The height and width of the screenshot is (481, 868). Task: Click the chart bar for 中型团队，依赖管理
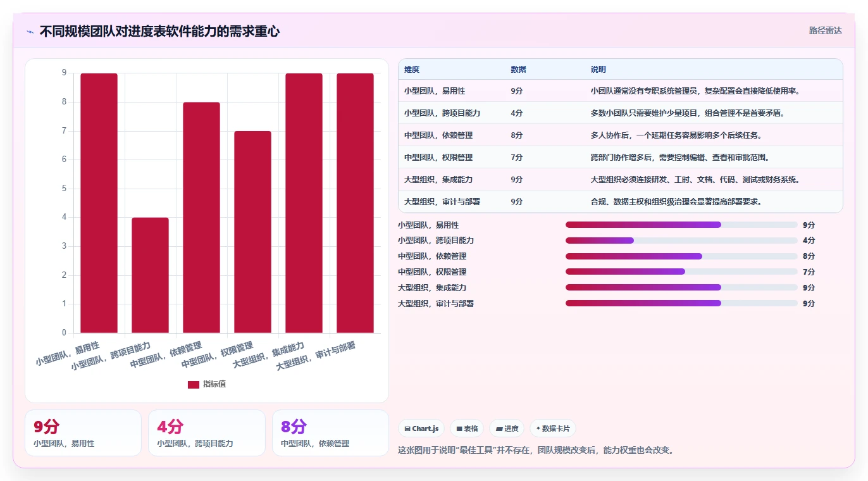[202, 218]
